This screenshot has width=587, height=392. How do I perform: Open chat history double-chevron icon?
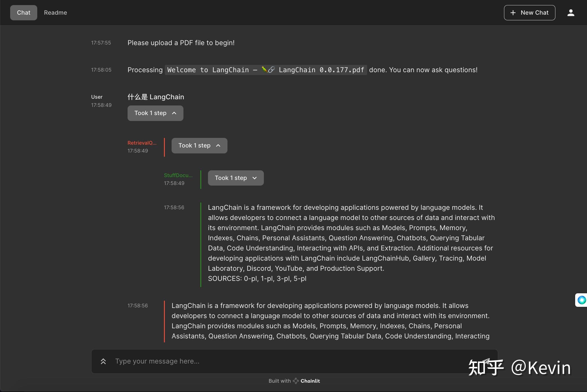pos(103,361)
